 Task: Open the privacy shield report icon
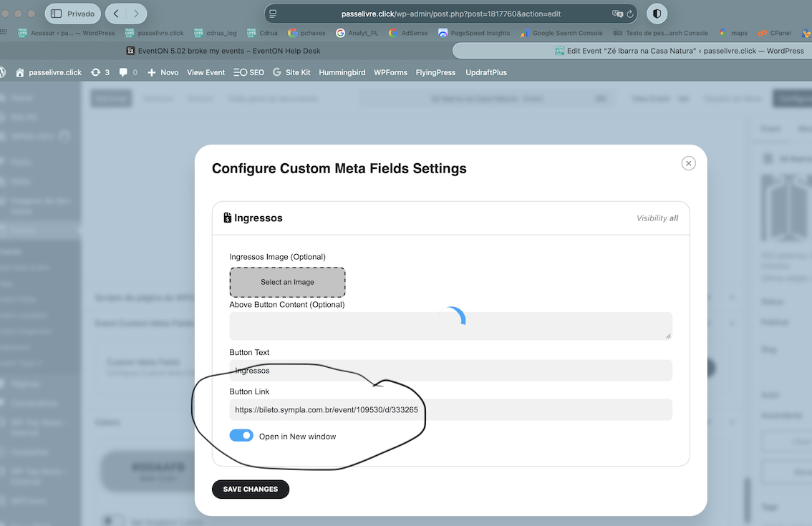point(657,14)
